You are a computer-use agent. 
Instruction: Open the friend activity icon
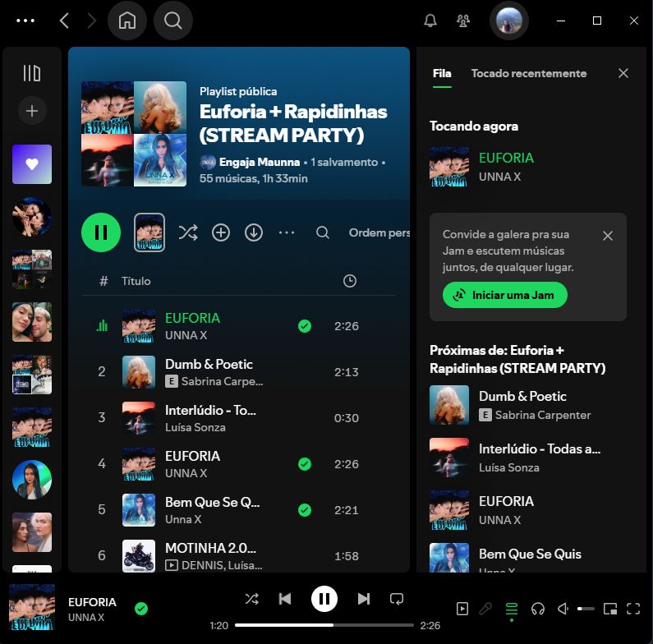tap(463, 21)
